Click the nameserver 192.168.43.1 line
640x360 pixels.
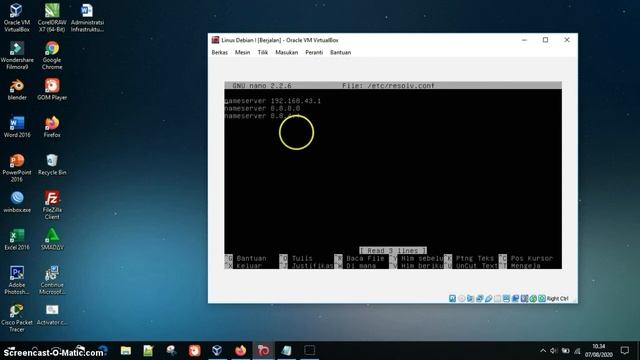(273, 101)
